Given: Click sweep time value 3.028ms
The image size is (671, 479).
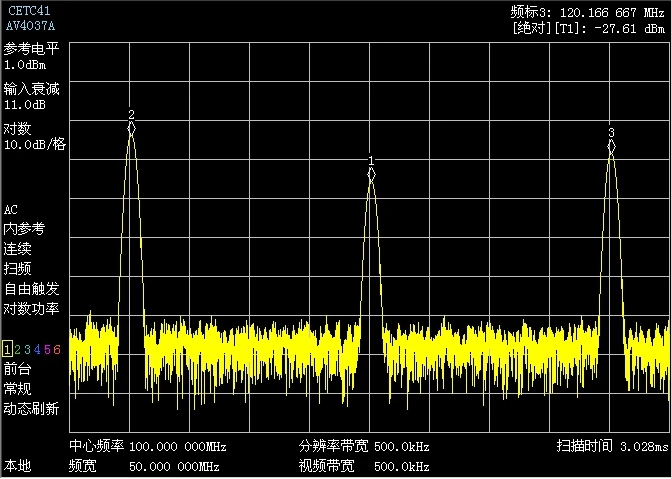Looking at the screenshot, I should pyautogui.click(x=644, y=447).
